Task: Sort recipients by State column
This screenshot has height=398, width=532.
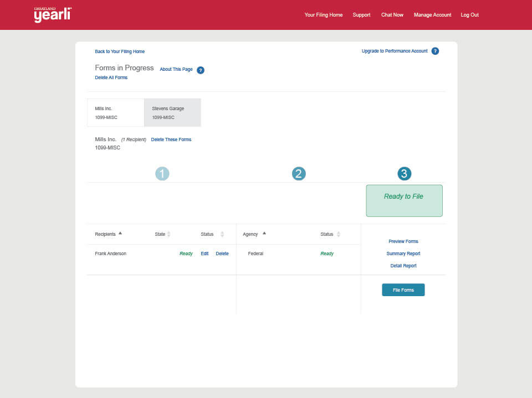Action: 168,234
